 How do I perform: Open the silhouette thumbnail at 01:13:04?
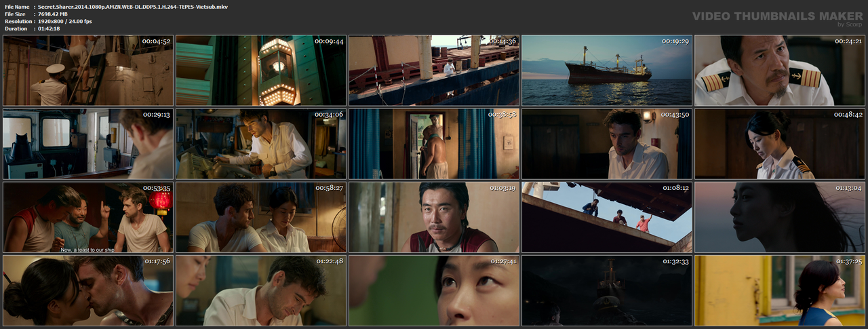[780, 217]
